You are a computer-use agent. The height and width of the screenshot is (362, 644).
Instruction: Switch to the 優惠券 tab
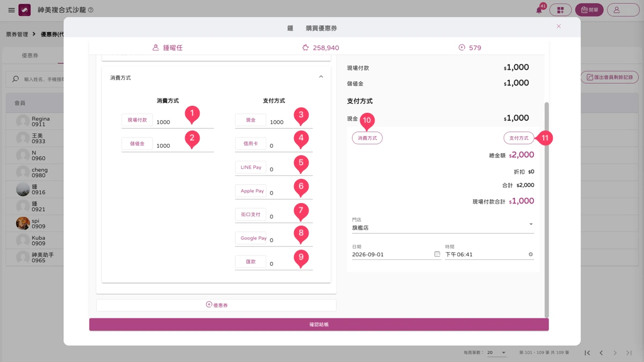pos(30,55)
